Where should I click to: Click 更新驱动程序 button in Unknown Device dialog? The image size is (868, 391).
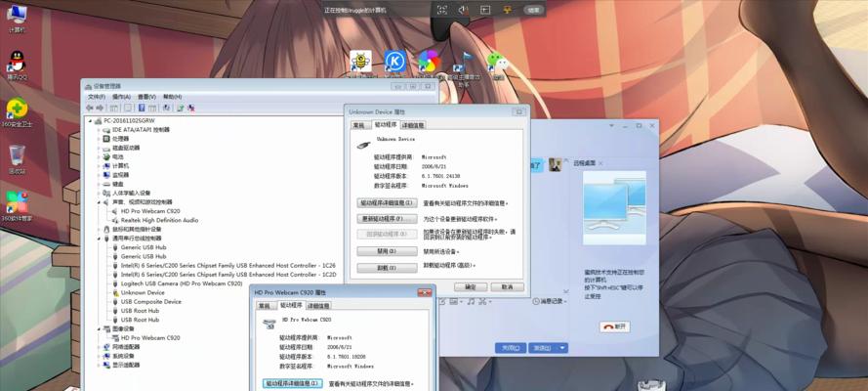tap(387, 219)
